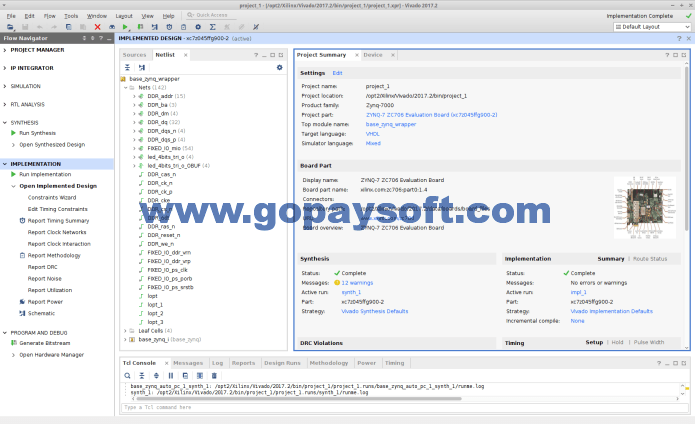Switch to Device tab
This screenshot has height=424, width=695.
point(373,55)
